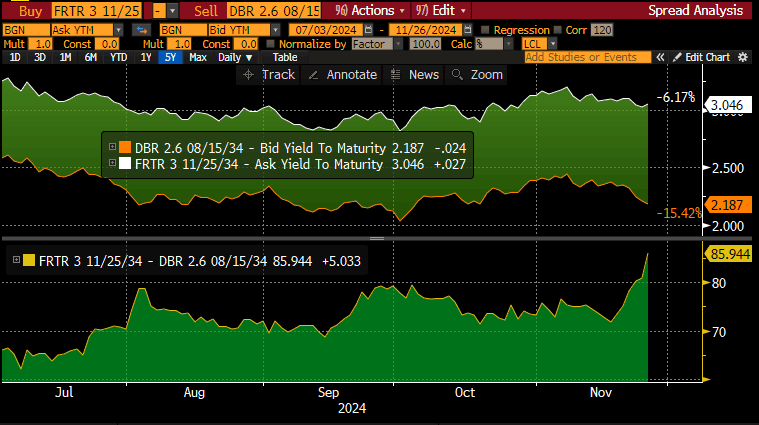759x425 pixels.
Task: Click the orange DBR color swatch
Action: (125, 147)
